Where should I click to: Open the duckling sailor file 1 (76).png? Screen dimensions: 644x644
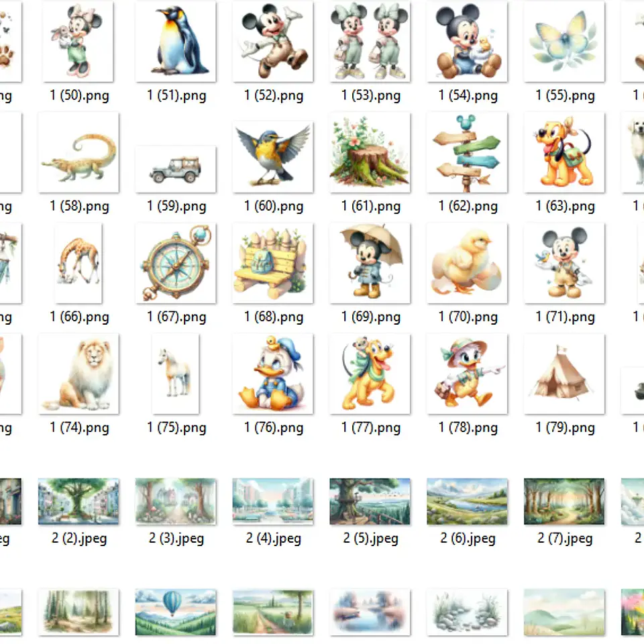click(272, 374)
